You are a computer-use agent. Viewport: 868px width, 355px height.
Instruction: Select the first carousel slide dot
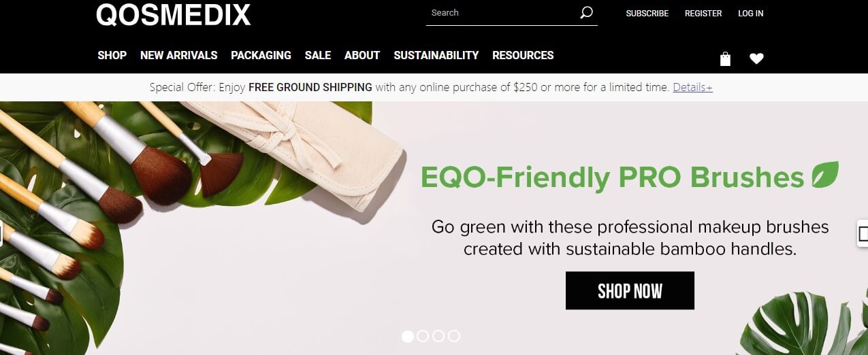pos(407,336)
